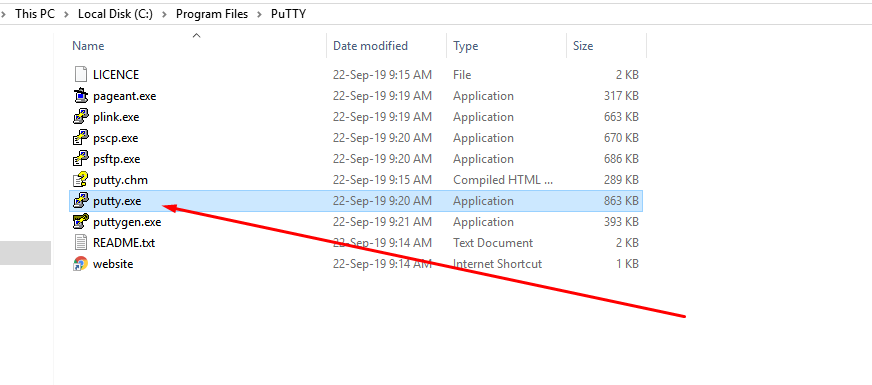Click the putty.exe application icon
This screenshot has height=385, width=872.
81,201
